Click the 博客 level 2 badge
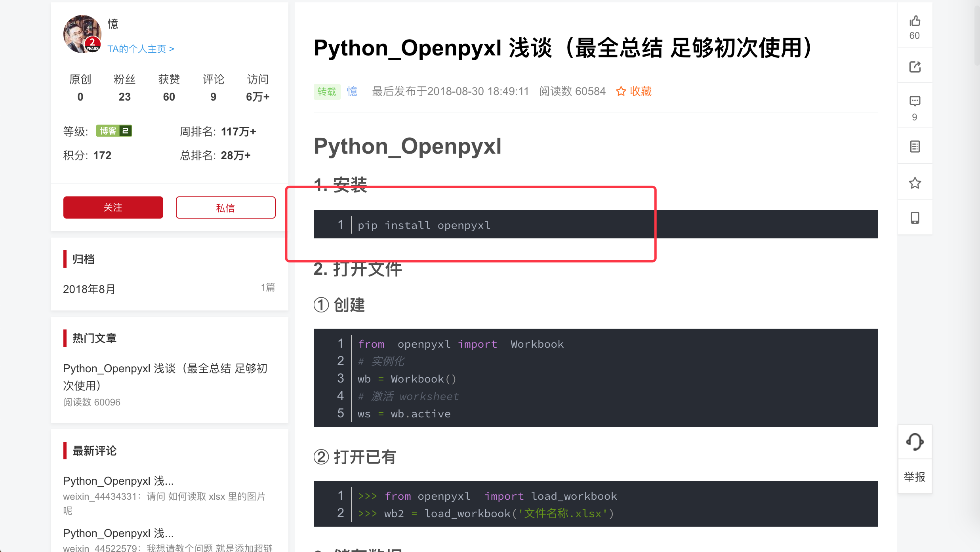The image size is (980, 552). pos(114,131)
